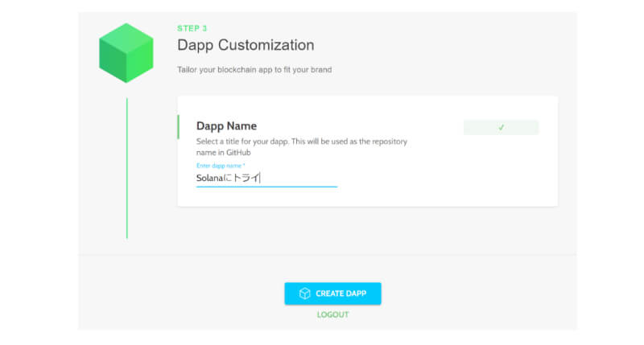Click the Dapp Name card title
The width and height of the screenshot is (644, 345).
point(226,125)
